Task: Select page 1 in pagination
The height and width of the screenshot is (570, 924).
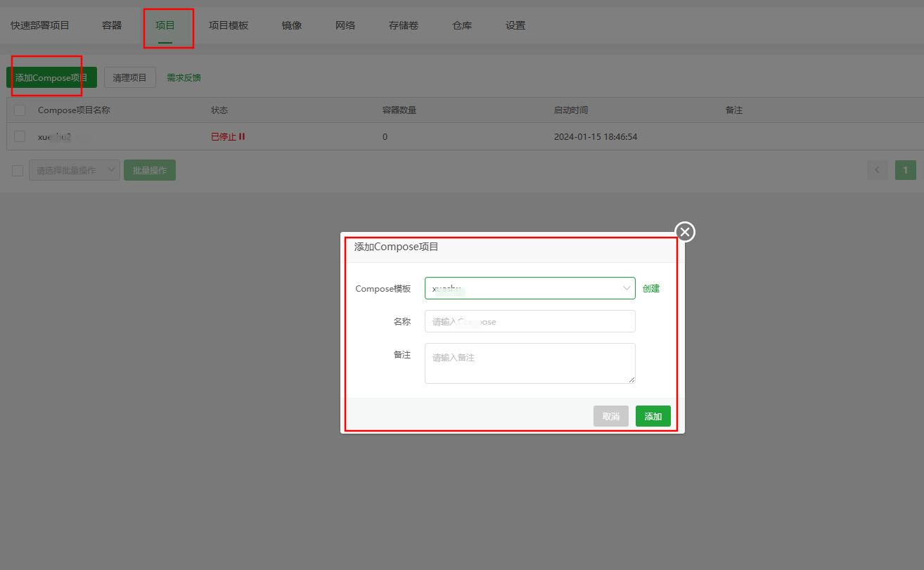Action: point(905,170)
